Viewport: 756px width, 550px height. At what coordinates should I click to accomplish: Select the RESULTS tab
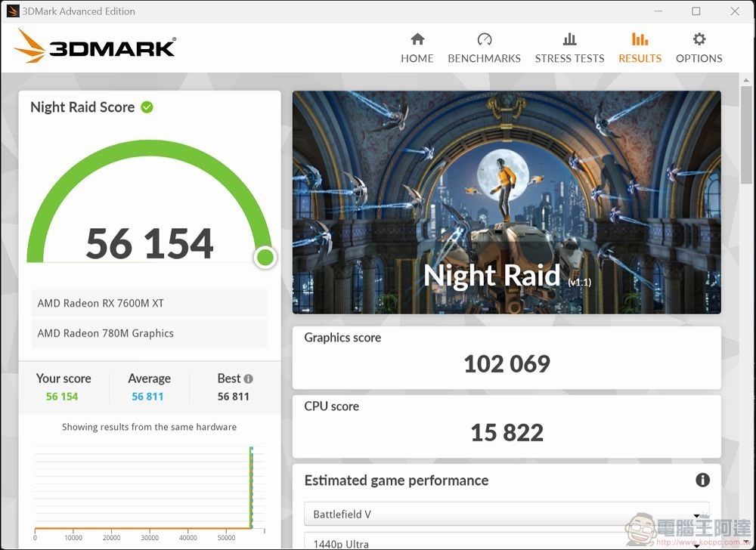(640, 48)
